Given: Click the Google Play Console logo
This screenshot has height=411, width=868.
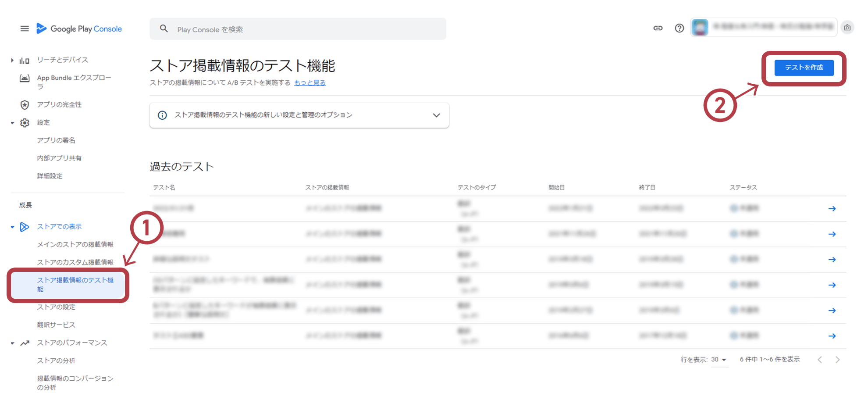Looking at the screenshot, I should coord(79,29).
